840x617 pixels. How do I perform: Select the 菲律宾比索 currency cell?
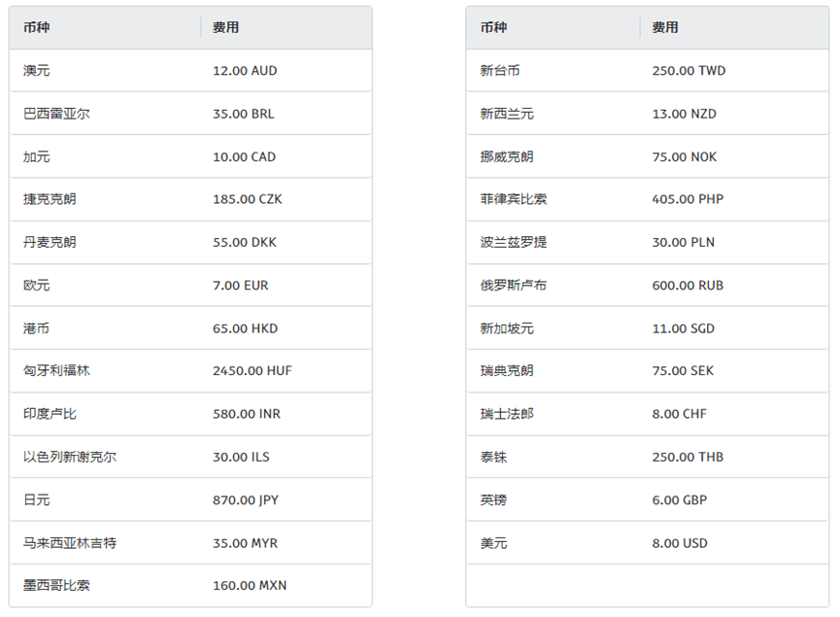click(513, 199)
